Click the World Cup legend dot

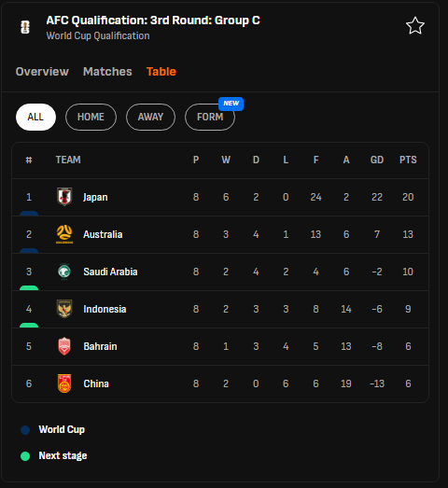click(x=25, y=430)
